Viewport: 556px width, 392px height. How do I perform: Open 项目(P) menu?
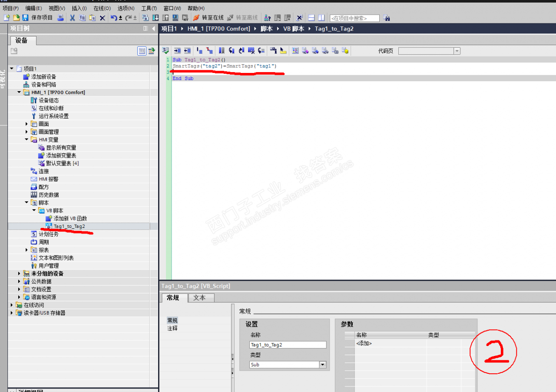(11, 8)
